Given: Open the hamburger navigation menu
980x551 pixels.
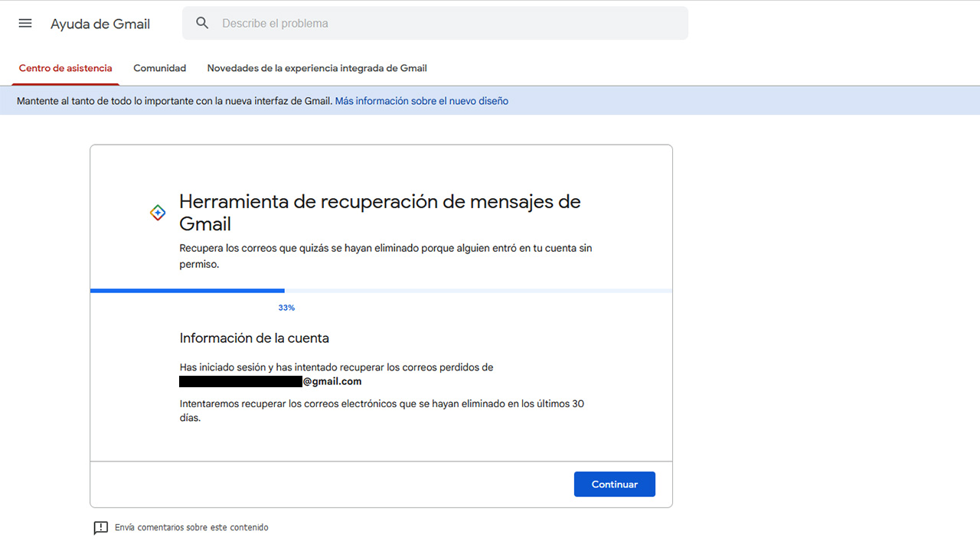Looking at the screenshot, I should coord(24,23).
